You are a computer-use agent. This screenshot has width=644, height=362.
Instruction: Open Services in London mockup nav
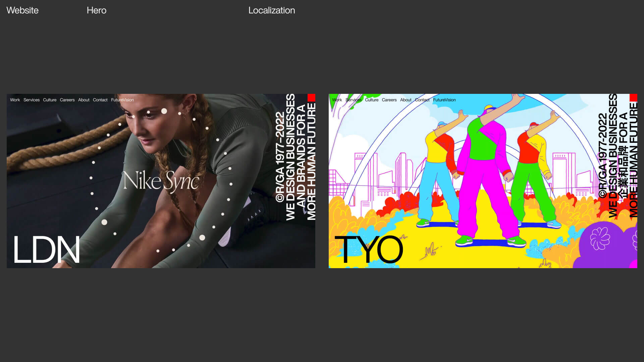32,100
